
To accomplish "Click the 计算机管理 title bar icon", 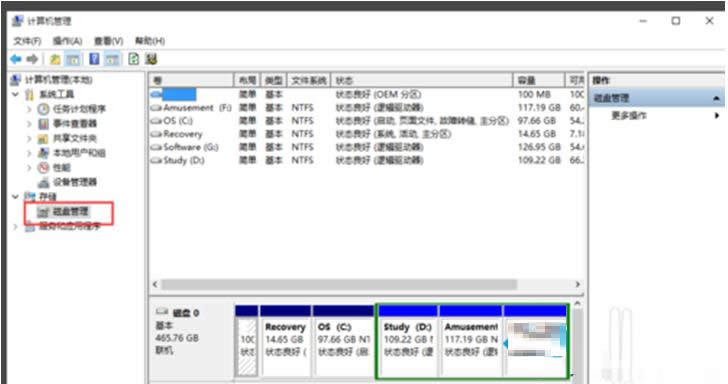I will pos(18,21).
